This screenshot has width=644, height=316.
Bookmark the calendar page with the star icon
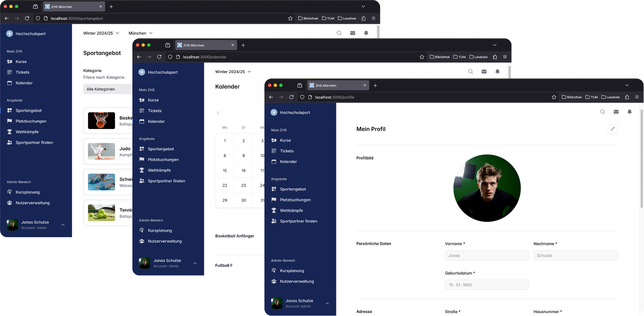click(422, 57)
